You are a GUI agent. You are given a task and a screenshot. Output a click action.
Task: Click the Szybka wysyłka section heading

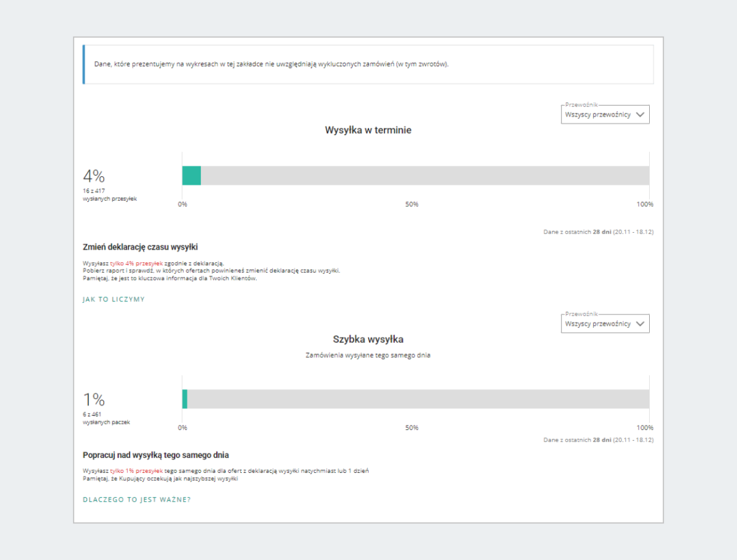point(368,339)
